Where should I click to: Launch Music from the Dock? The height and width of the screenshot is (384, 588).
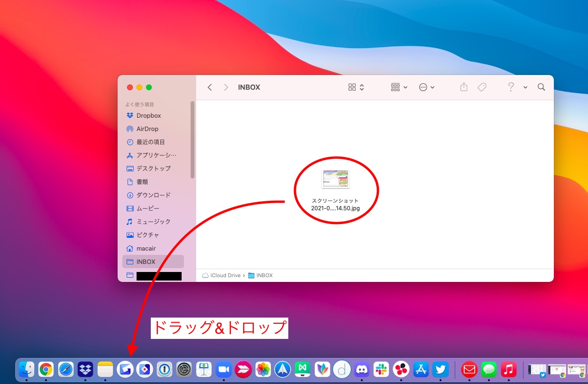point(509,369)
